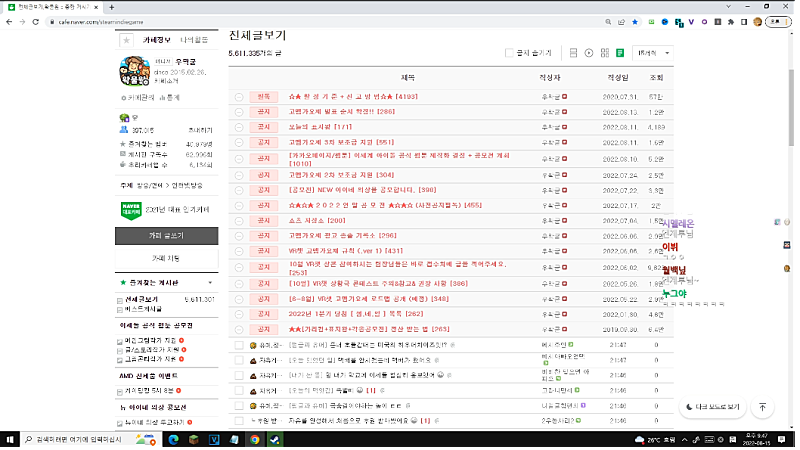This screenshot has height=450, width=800.
Task: Select the video view layout icon
Action: (x=589, y=52)
